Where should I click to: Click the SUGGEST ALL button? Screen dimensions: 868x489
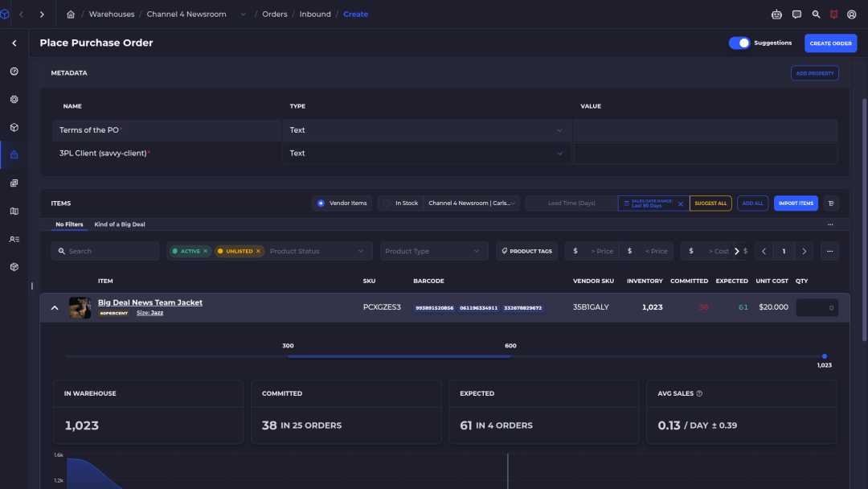pos(710,203)
